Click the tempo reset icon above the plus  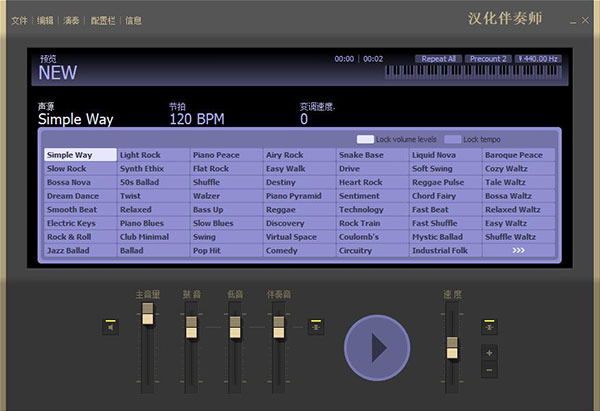click(489, 327)
